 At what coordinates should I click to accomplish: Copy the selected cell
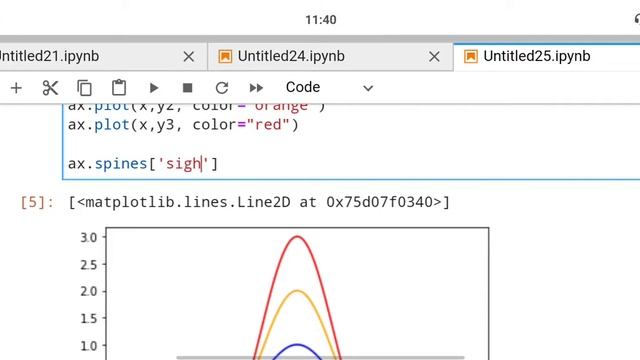(84, 88)
